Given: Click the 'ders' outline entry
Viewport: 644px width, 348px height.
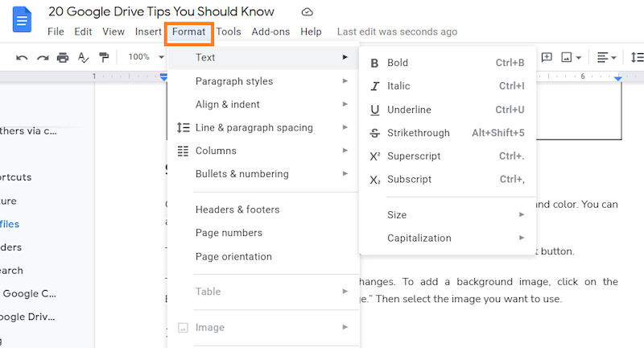Looking at the screenshot, I should (11, 247).
